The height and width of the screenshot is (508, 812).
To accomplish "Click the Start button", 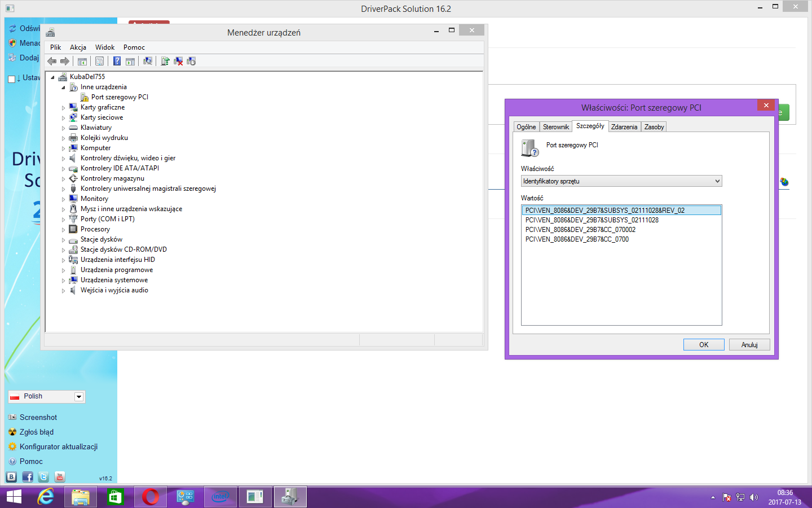I will [x=14, y=497].
